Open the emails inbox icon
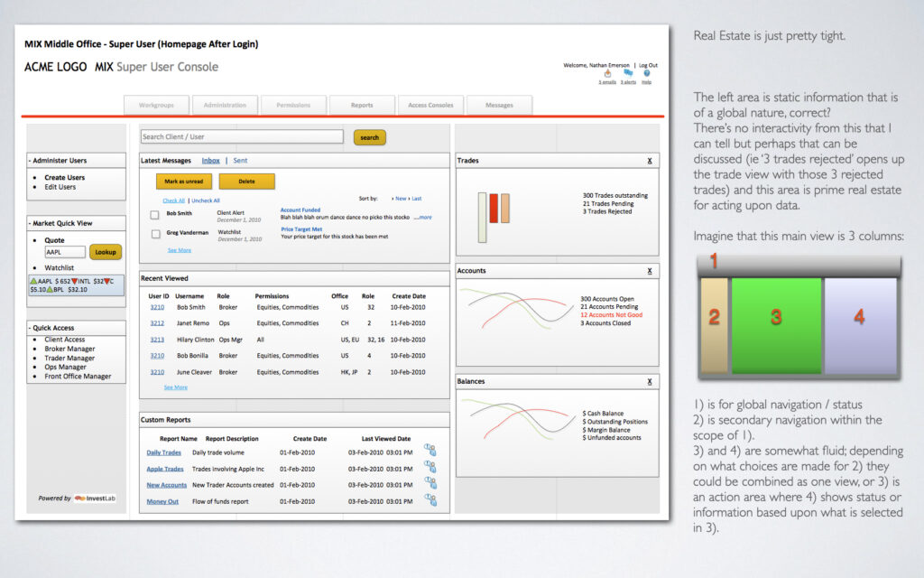924x578 pixels. tap(607, 74)
